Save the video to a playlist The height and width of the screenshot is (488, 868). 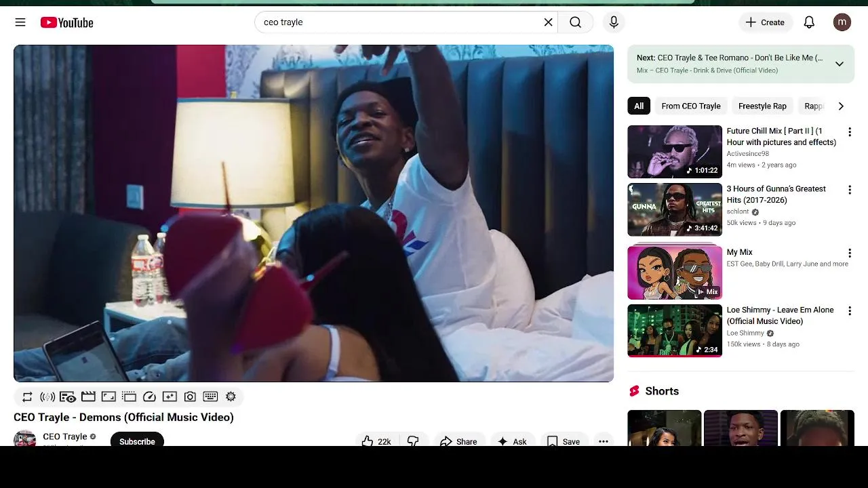(x=564, y=441)
